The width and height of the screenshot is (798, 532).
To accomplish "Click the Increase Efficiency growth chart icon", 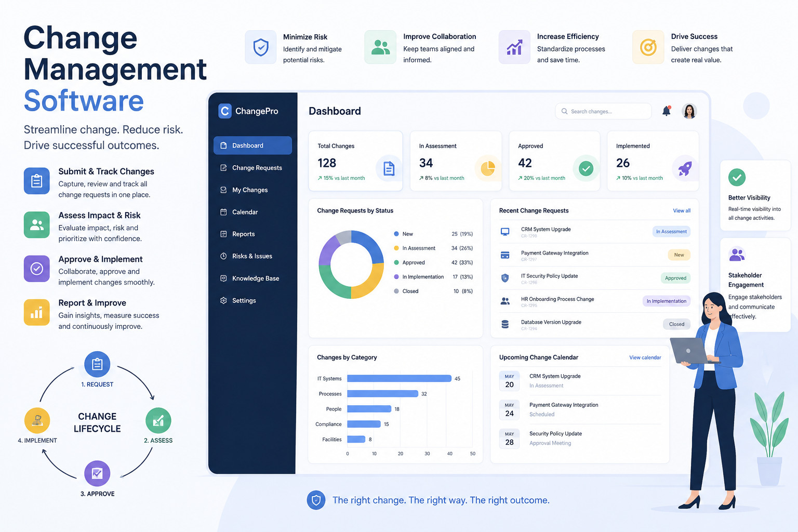I will pyautogui.click(x=514, y=47).
